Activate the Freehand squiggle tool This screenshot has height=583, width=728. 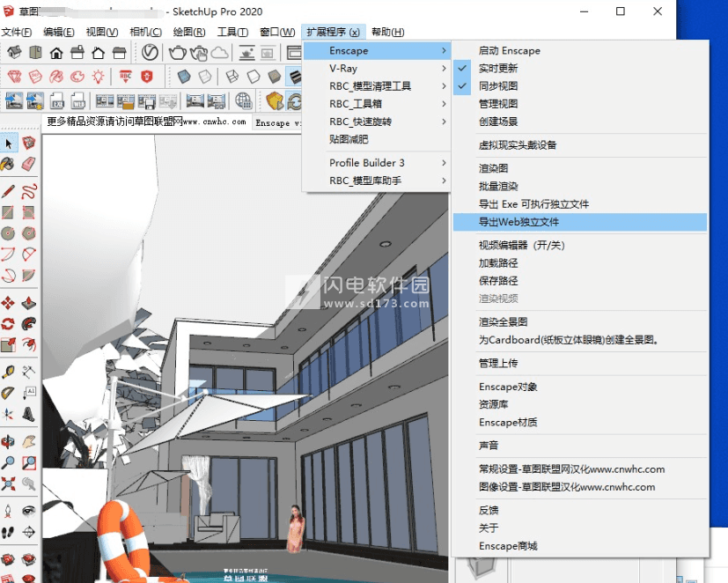pyautogui.click(x=29, y=191)
